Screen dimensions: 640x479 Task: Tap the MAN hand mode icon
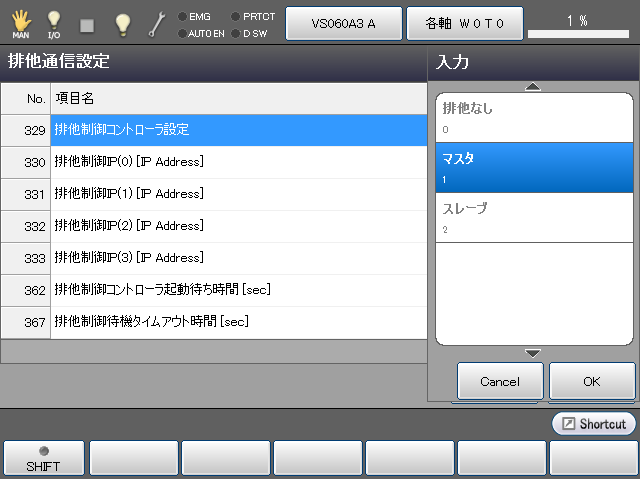point(20,23)
